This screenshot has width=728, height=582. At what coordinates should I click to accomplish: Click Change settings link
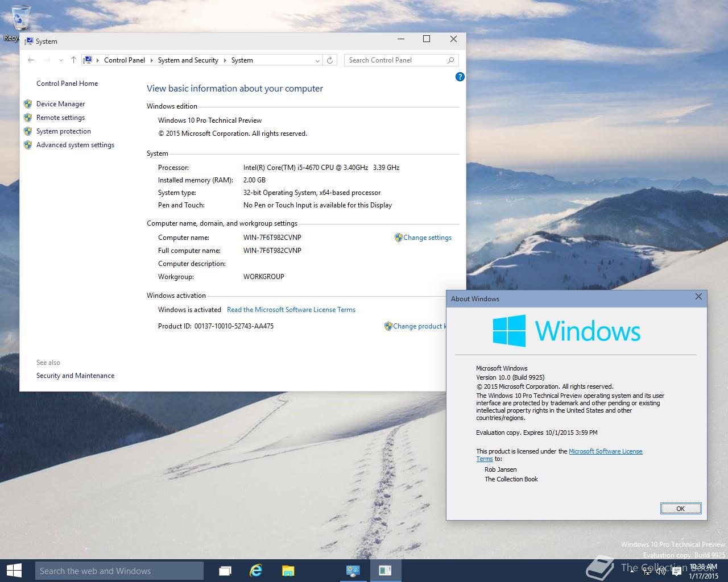[428, 238]
